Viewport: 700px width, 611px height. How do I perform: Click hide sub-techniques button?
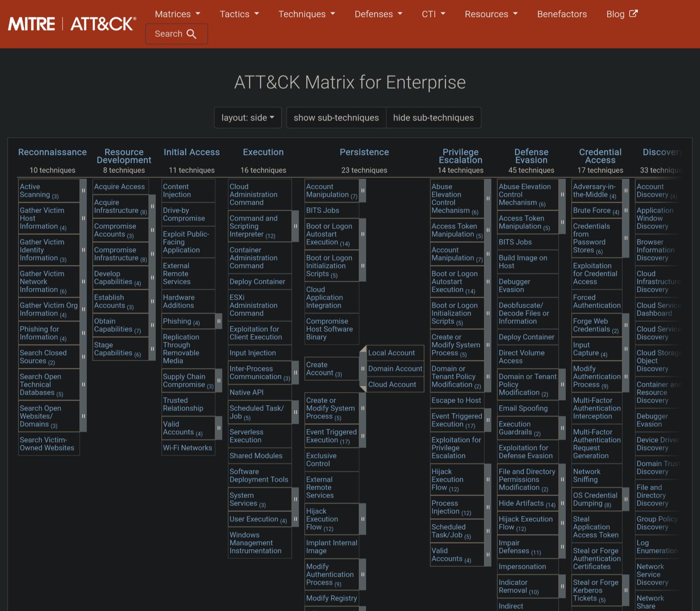433,118
